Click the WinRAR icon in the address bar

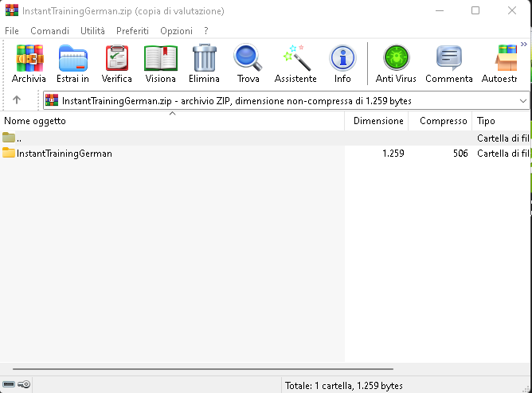pos(52,100)
